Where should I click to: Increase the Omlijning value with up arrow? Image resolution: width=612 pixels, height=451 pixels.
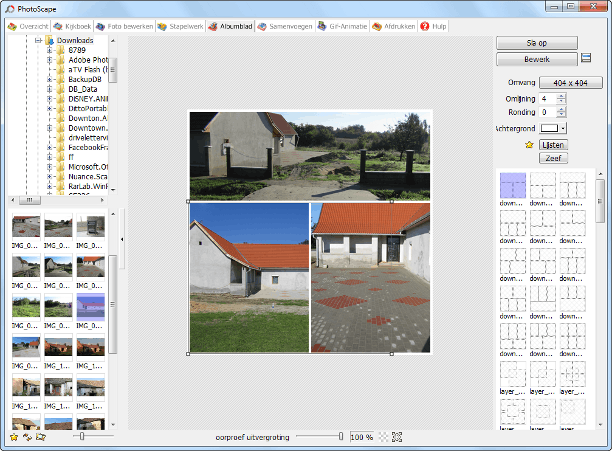(x=562, y=96)
